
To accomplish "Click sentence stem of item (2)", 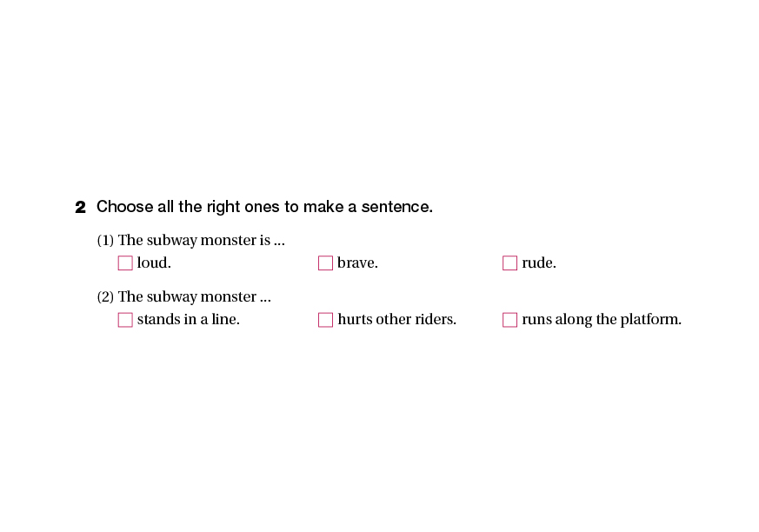I will [194, 297].
